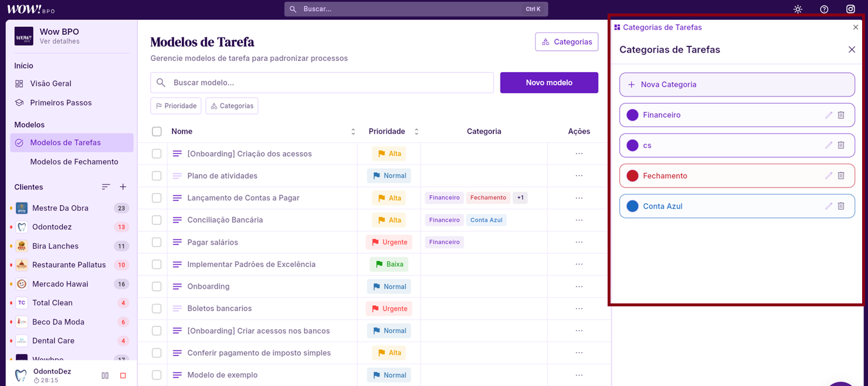Image resolution: width=868 pixels, height=386 pixels.
Task: Go to Modelos de Fechamento
Action: point(74,162)
